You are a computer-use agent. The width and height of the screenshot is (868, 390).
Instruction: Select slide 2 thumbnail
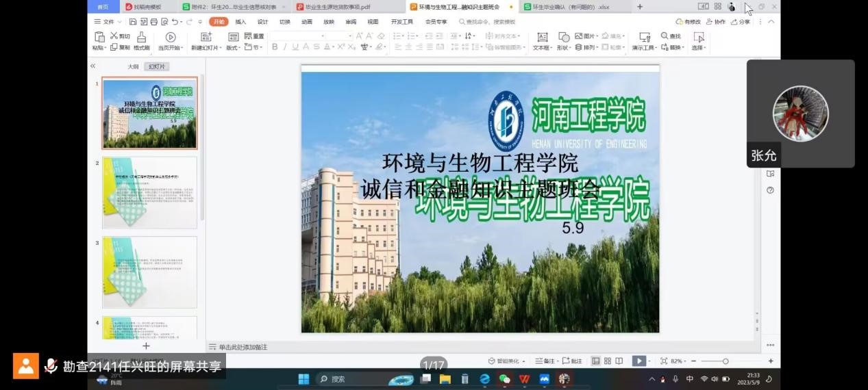pyautogui.click(x=149, y=193)
